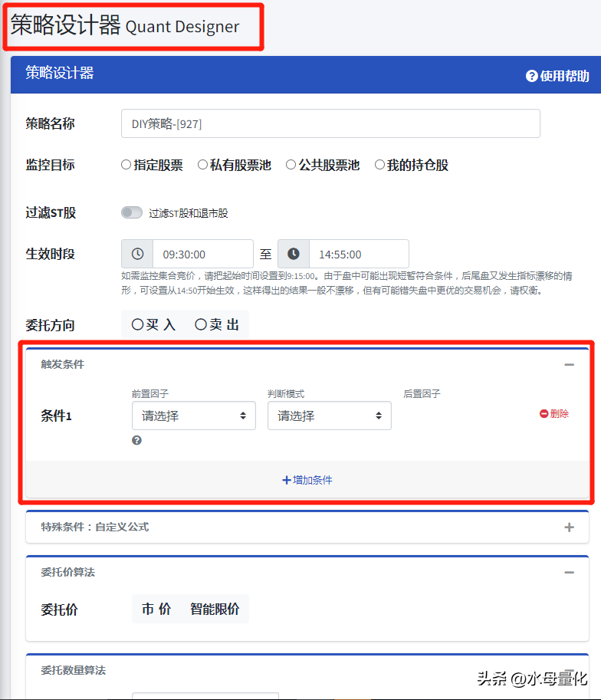Click the 委托数量算法 section title
Screen dimensions: 601x700
point(74,670)
